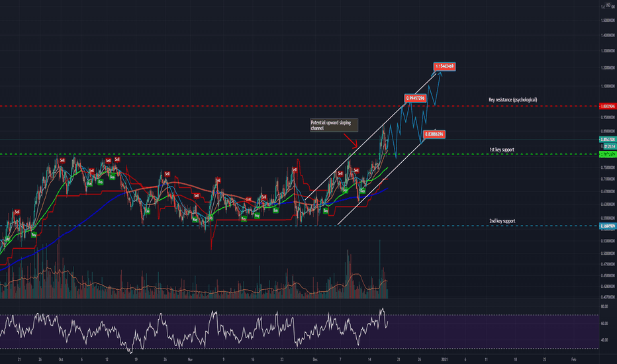Click the 0.63000000 price axis level
The width and height of the screenshot is (617, 364).
point(608,205)
